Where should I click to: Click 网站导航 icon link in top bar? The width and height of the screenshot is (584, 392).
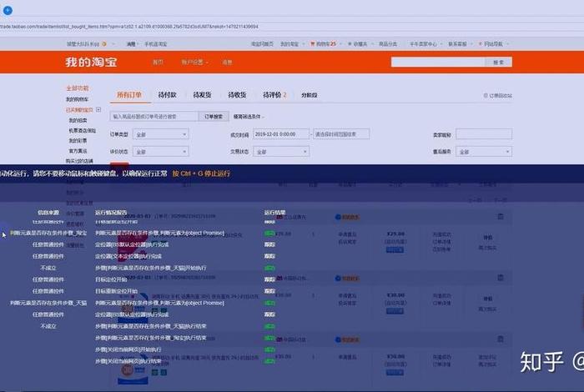tap(493, 44)
